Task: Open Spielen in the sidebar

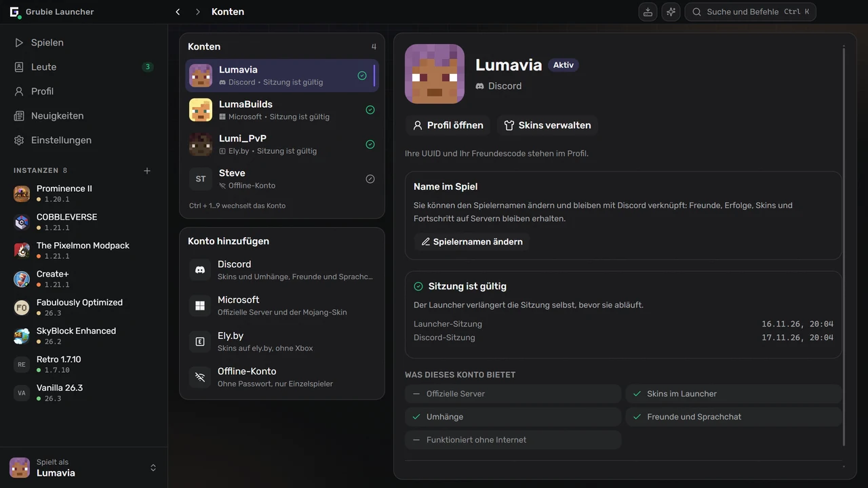Action: click(83, 43)
